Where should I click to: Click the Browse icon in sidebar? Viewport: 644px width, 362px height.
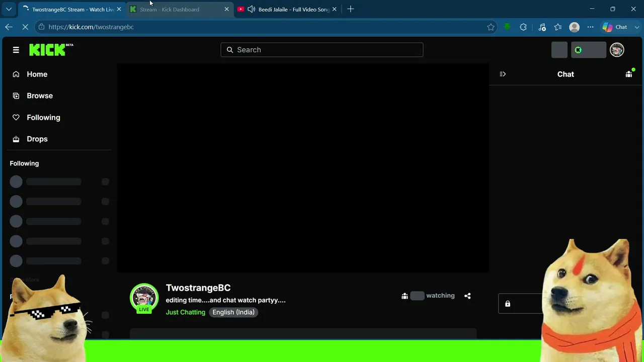16,96
